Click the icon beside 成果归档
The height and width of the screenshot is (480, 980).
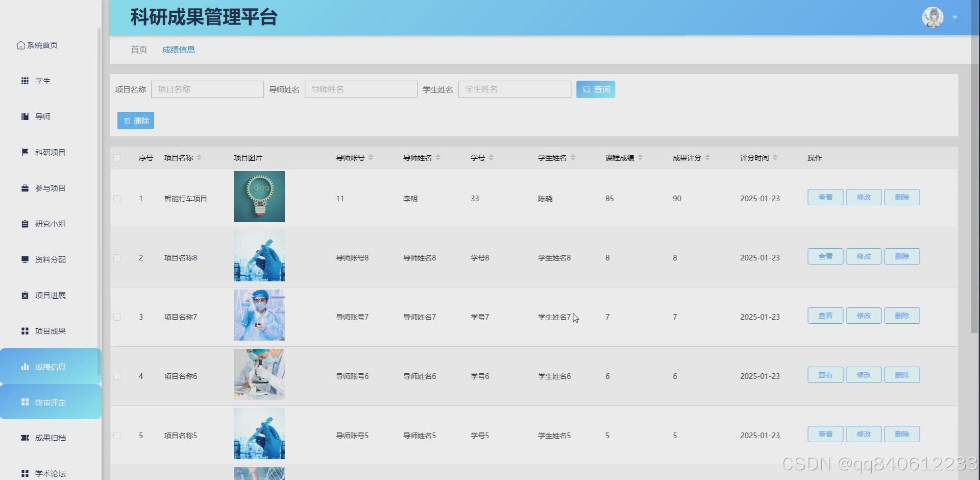click(24, 438)
